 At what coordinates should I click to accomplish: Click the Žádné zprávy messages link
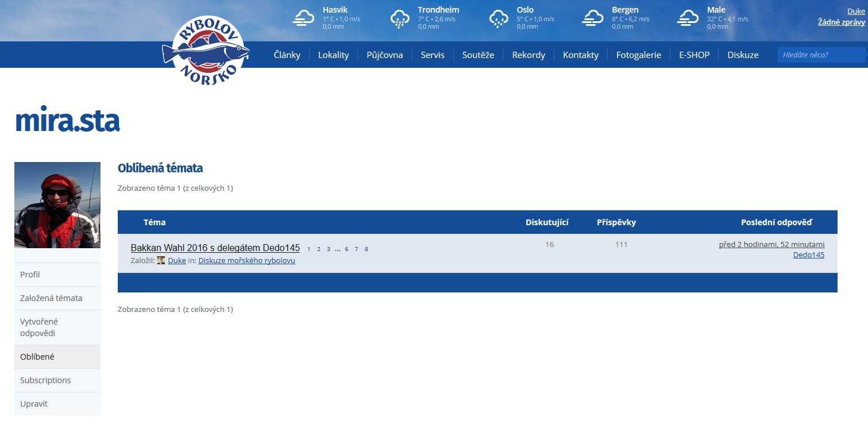(x=841, y=22)
